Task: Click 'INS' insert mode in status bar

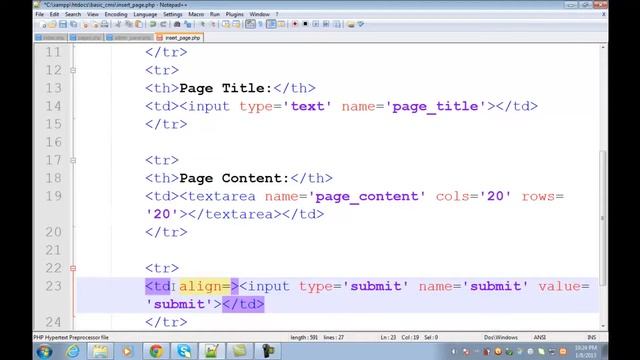Action: [591, 338]
